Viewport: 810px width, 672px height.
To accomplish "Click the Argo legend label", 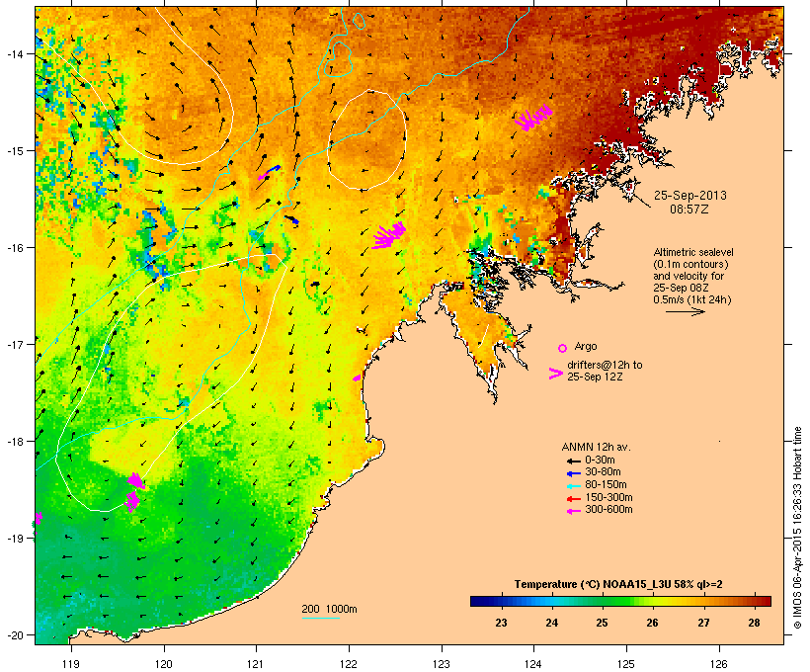I will pos(586,346).
